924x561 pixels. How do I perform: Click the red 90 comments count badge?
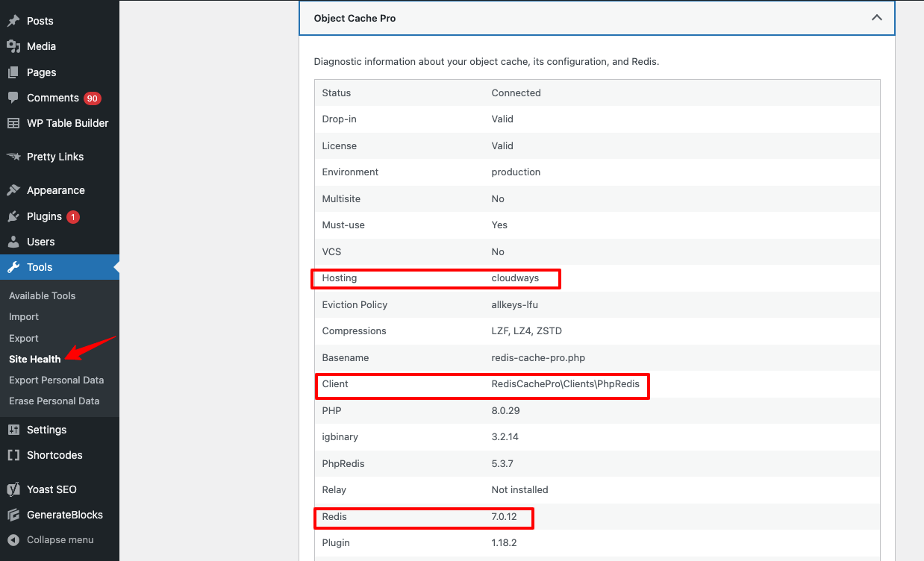[x=92, y=98]
